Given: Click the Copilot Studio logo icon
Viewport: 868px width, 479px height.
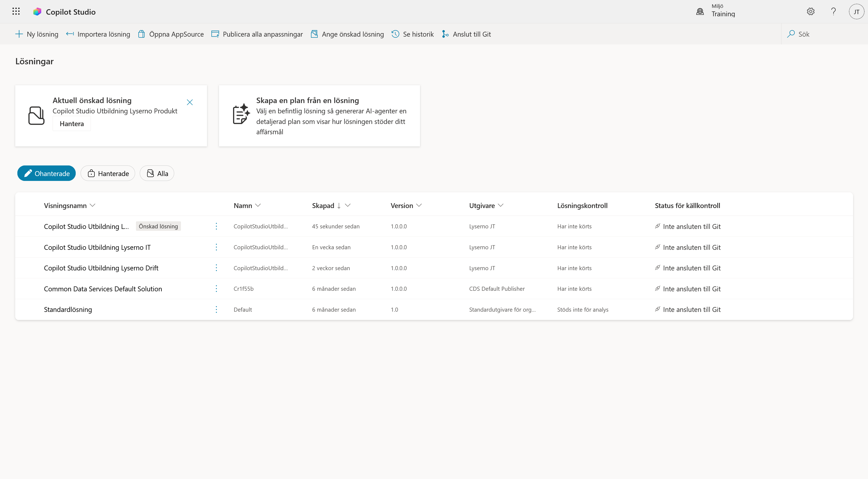Looking at the screenshot, I should tap(37, 12).
